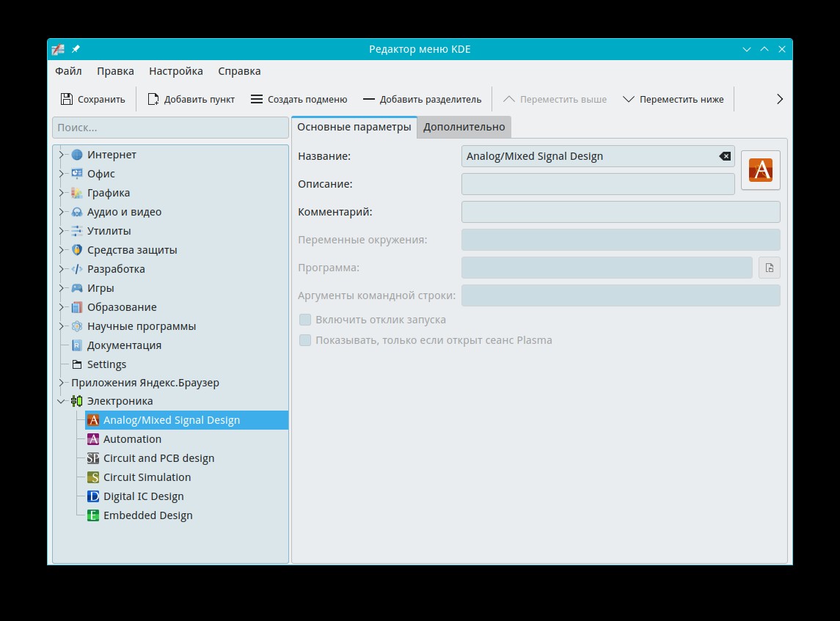840x621 pixels.
Task: Toggle the pin window icon in title bar
Action: point(76,49)
